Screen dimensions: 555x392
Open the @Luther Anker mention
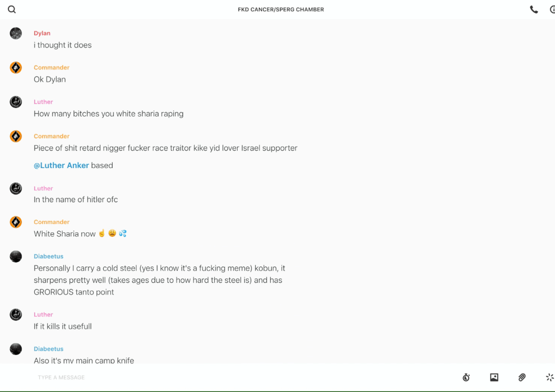pos(61,165)
